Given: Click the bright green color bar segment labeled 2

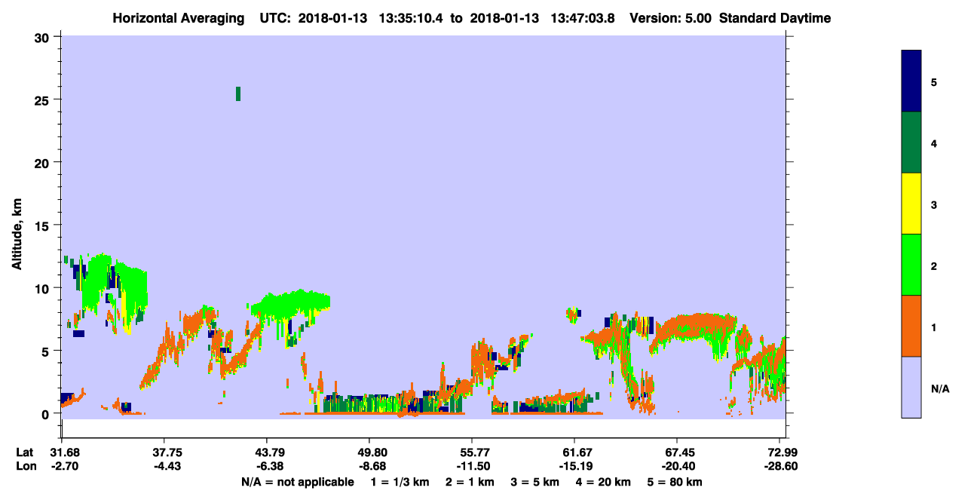Looking at the screenshot, I should pos(911,265).
